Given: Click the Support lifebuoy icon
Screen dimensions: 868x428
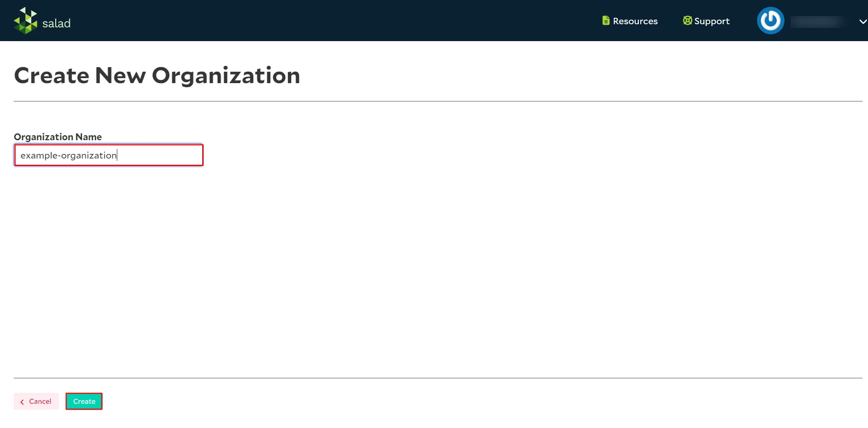Looking at the screenshot, I should [687, 21].
